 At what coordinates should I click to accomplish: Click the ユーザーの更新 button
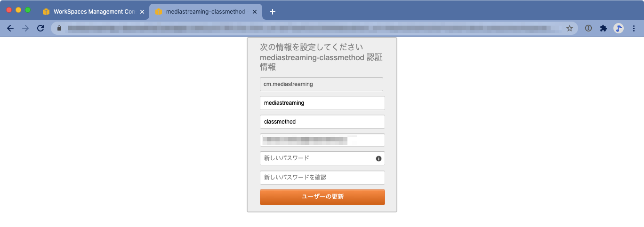[322, 197]
